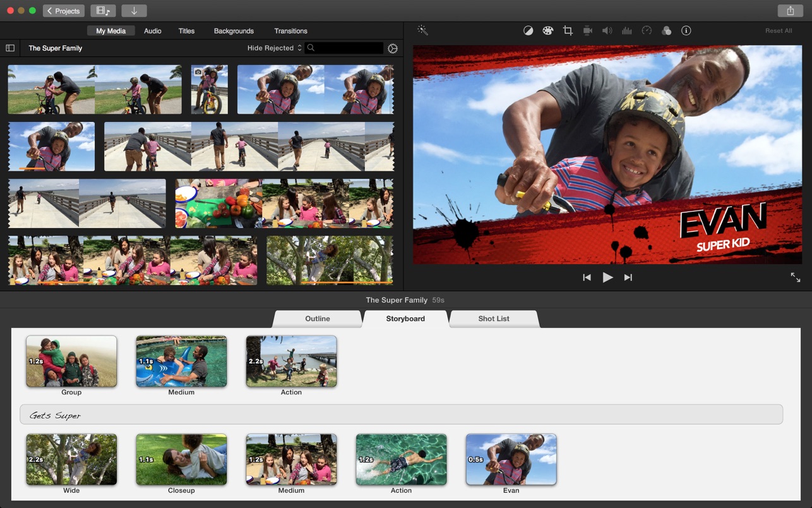Toggle fullscreen on the preview viewer

[794, 277]
